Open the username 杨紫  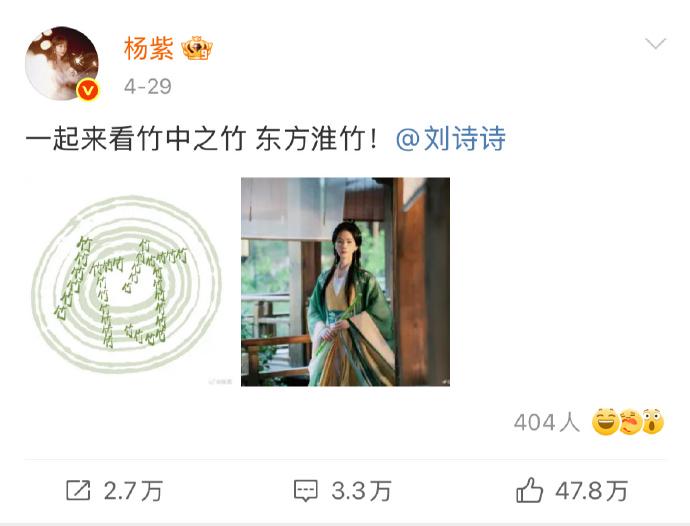click(x=148, y=48)
